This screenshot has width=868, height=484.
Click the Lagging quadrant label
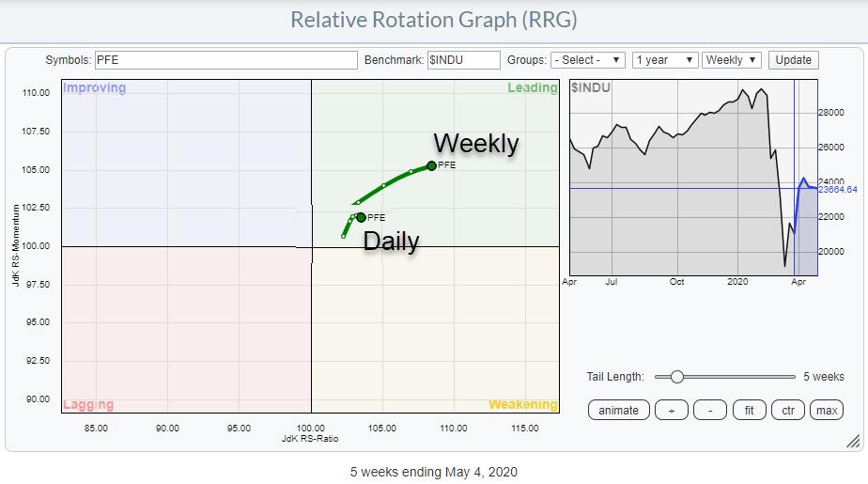click(88, 405)
